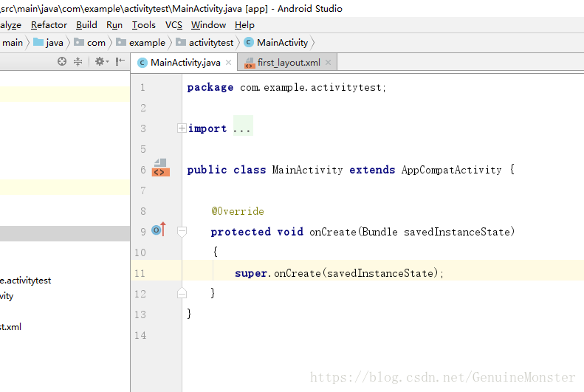Click the first_layout.xml tab file icon
This screenshot has height=392, width=584.
pyautogui.click(x=249, y=63)
